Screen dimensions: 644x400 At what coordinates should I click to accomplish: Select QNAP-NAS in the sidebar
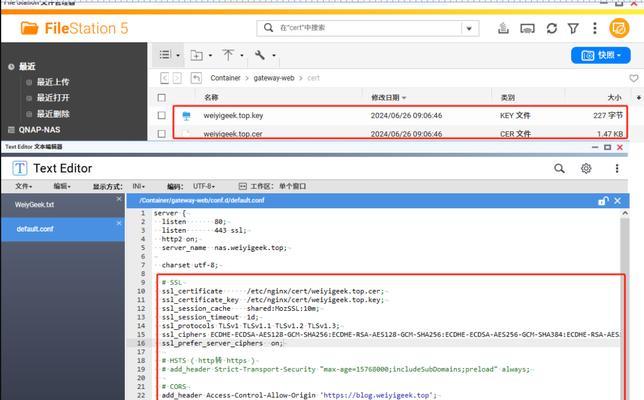(x=39, y=130)
